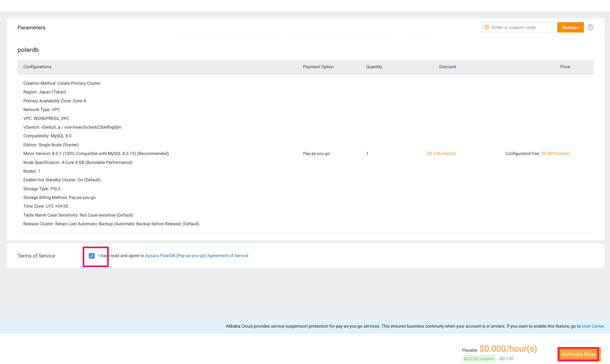Click the Parameters section title
The height and width of the screenshot is (364, 610).
coord(31,27)
